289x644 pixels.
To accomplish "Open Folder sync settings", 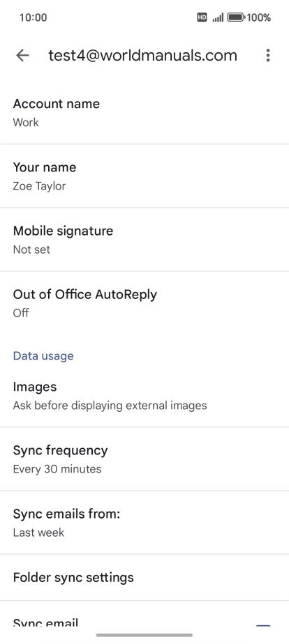I will pyautogui.click(x=144, y=578).
